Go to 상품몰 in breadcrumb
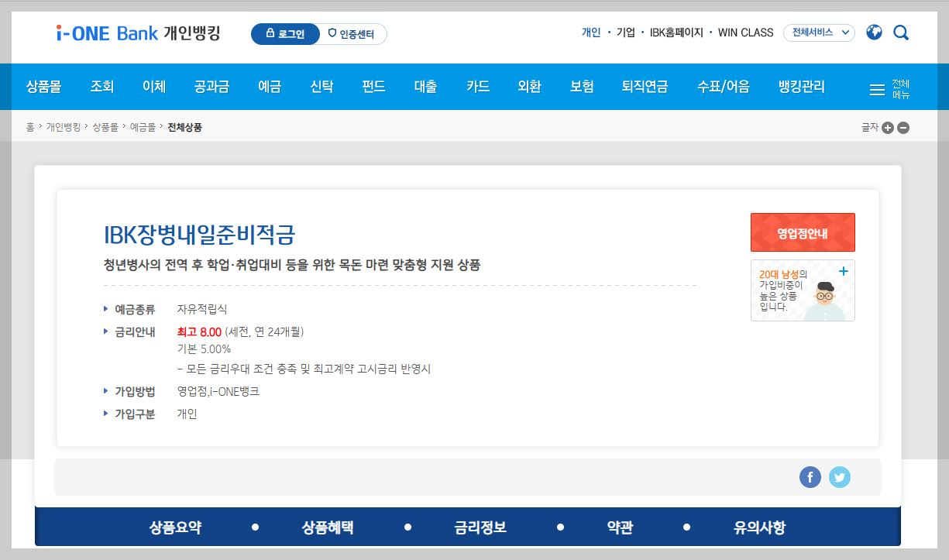This screenshot has width=949, height=560. 105,128
